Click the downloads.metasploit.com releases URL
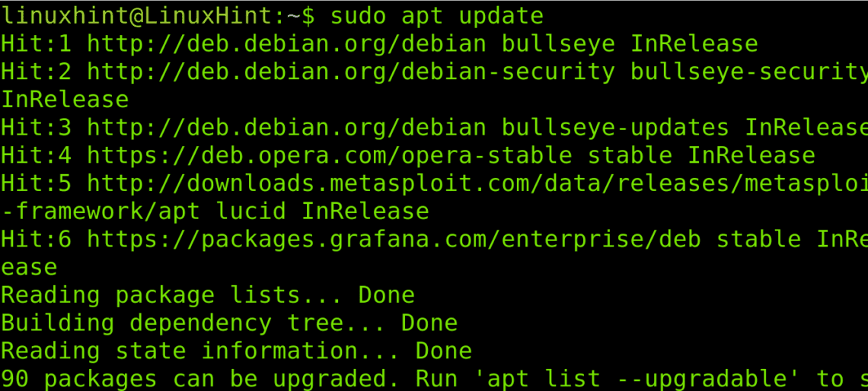The width and height of the screenshot is (868, 391). pos(477,183)
